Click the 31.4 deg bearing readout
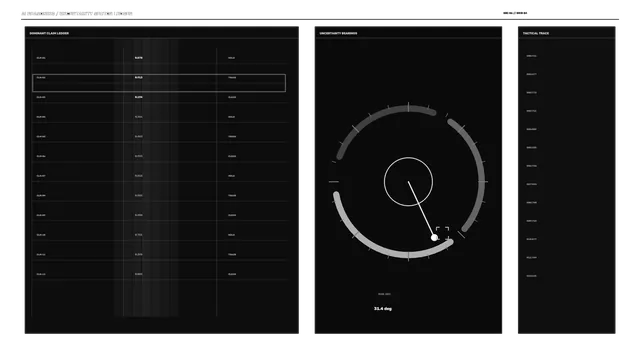This screenshot has height=360, width=640. (x=383, y=309)
